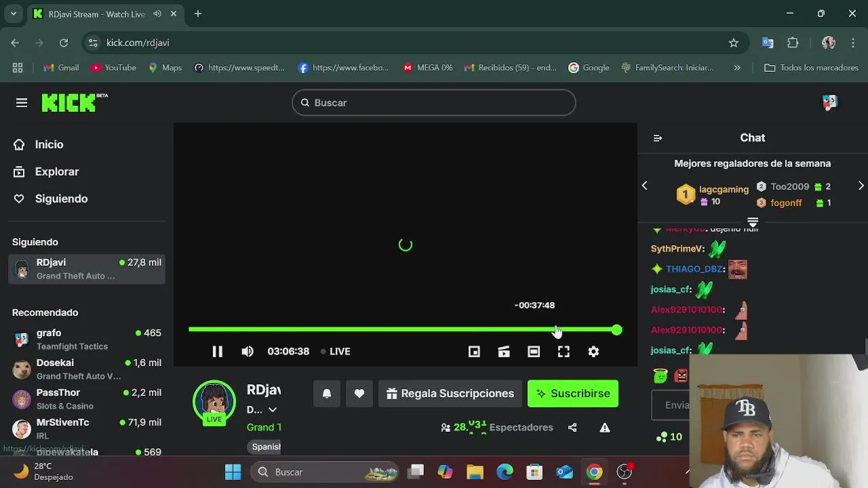
Task: Enable picture-in-picture mini player
Action: click(x=474, y=351)
